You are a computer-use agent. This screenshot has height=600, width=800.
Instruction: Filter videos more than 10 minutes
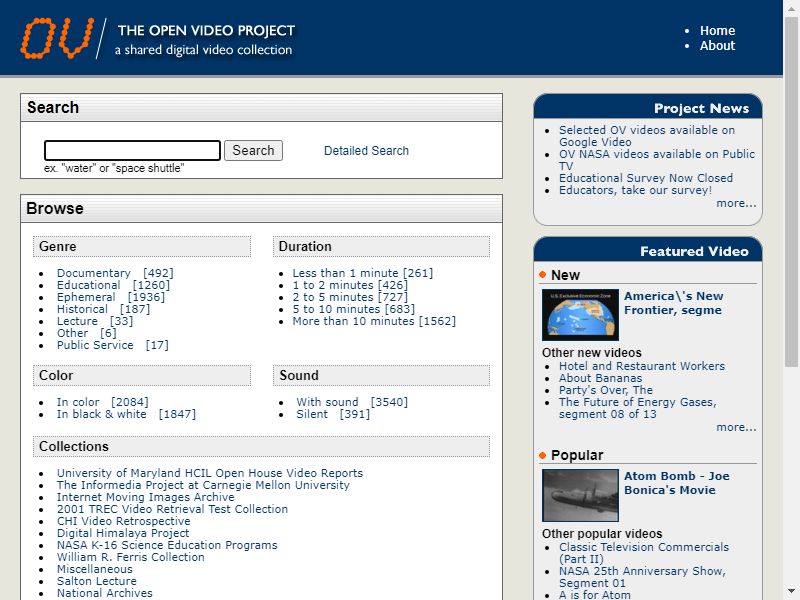(374, 321)
